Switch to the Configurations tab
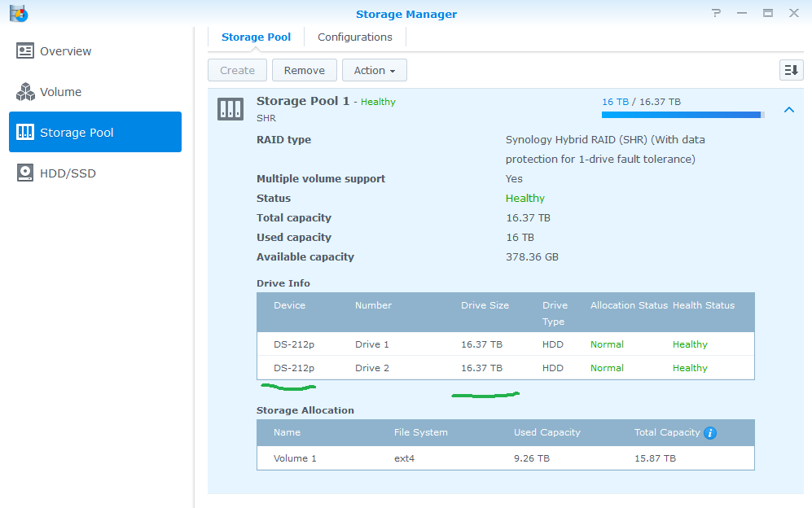Viewport: 812px width, 508px height. point(355,37)
